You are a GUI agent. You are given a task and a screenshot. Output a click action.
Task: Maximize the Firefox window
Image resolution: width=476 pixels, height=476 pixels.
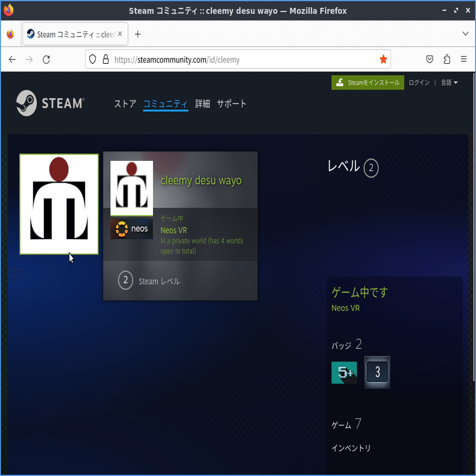pyautogui.click(x=456, y=10)
